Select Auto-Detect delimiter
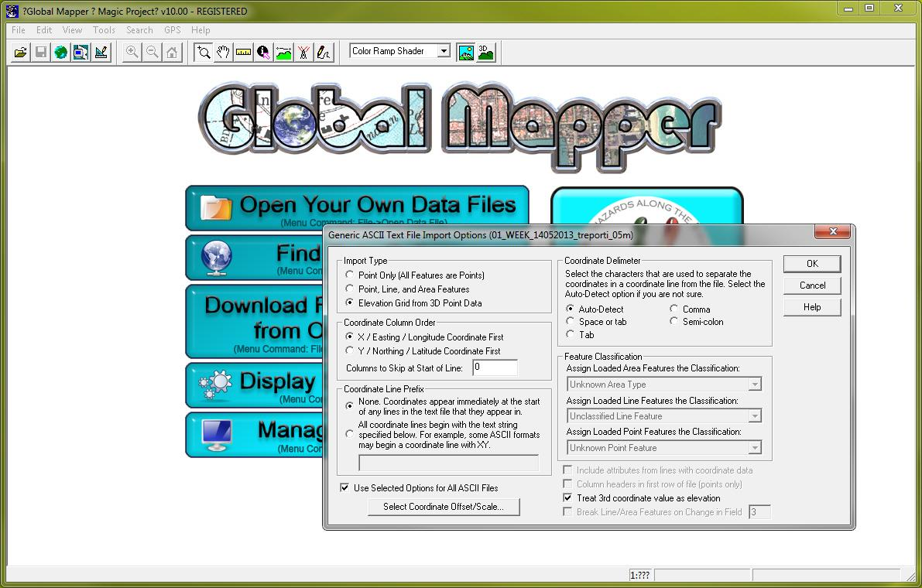922x588 pixels. (x=570, y=309)
